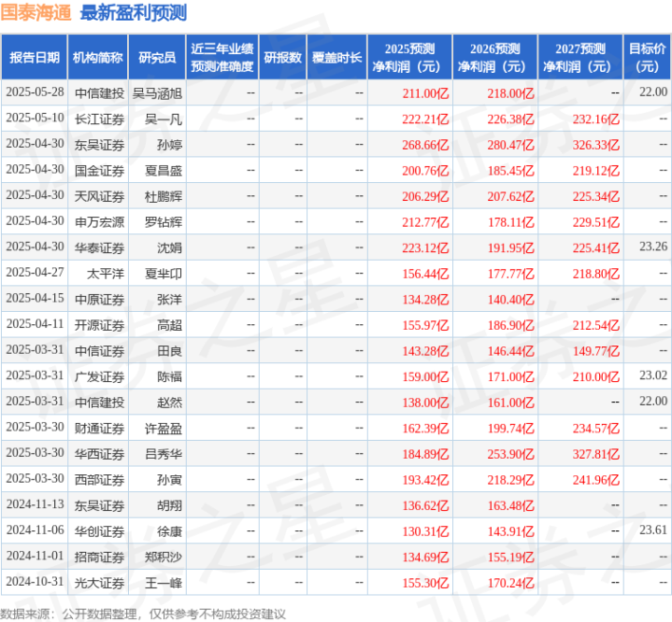Click analyst name 杜鹏辉
This screenshot has width=672, height=622.
coord(164,197)
